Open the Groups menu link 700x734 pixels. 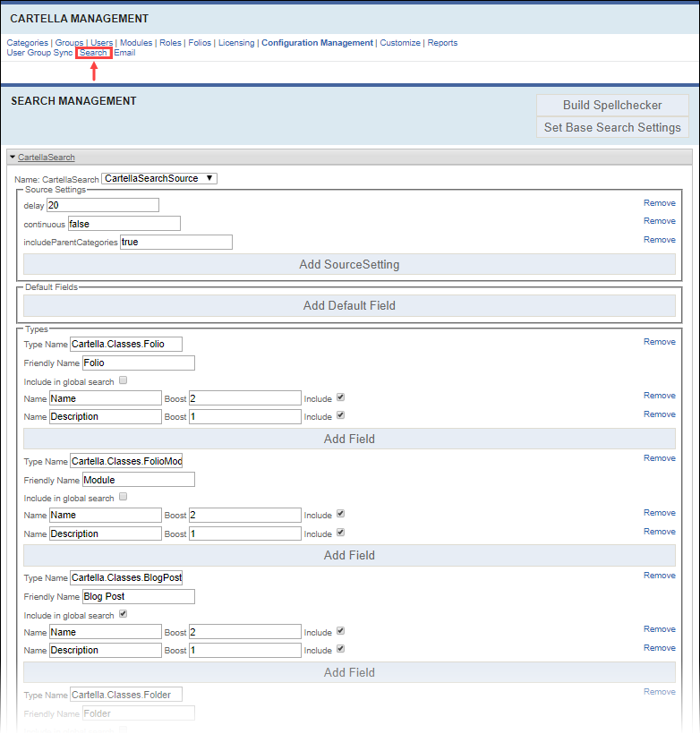[69, 43]
